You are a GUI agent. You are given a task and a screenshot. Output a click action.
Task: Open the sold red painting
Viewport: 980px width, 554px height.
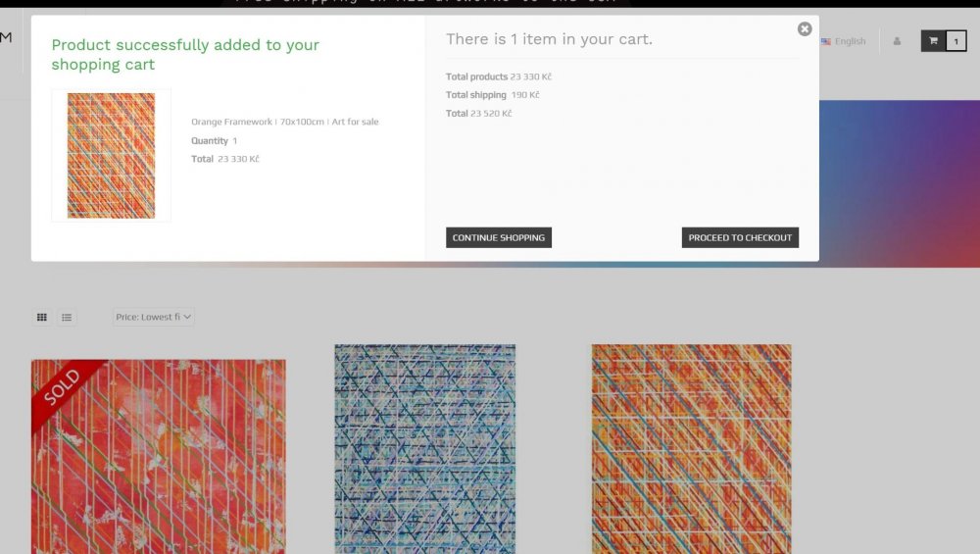pyautogui.click(x=159, y=457)
